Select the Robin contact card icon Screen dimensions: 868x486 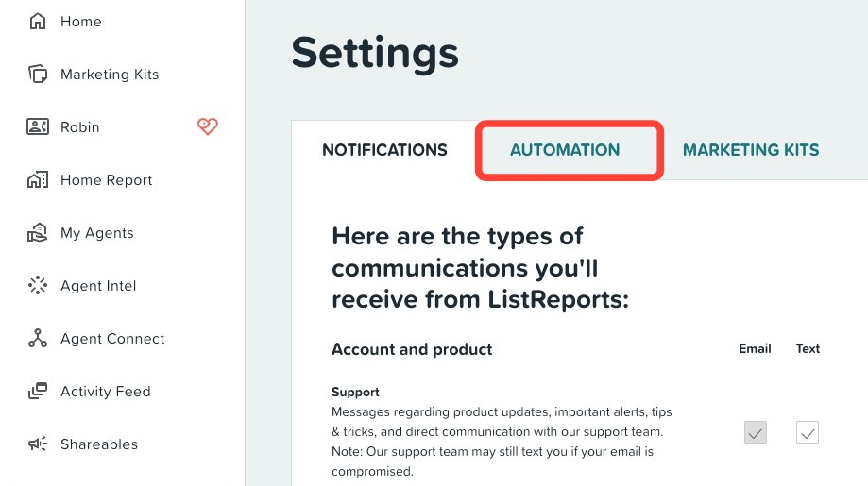(x=38, y=126)
